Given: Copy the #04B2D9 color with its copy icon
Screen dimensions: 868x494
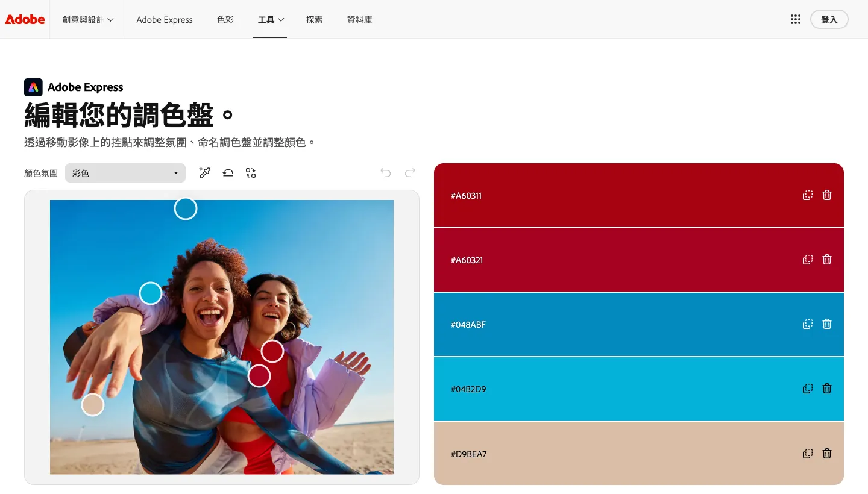Looking at the screenshot, I should pos(808,389).
